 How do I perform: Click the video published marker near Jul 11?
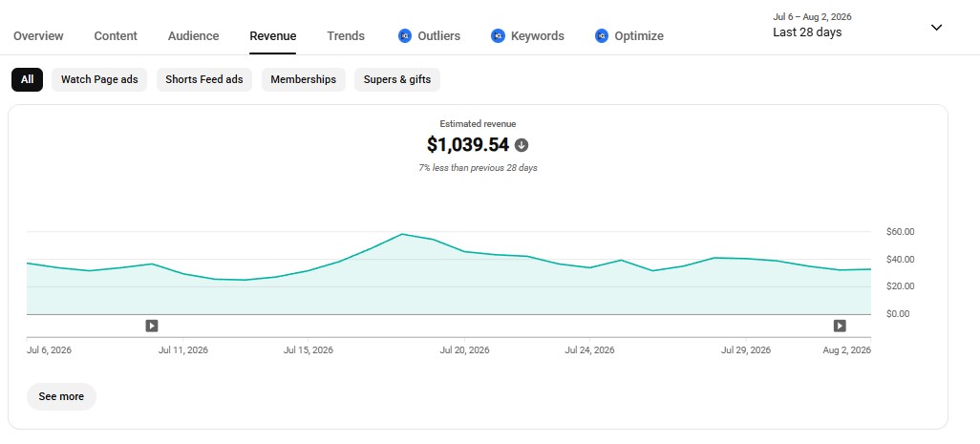pos(152,326)
